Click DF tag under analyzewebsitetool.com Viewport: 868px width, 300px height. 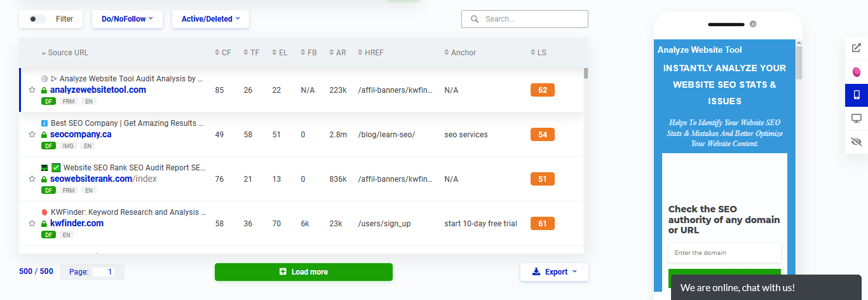(48, 101)
